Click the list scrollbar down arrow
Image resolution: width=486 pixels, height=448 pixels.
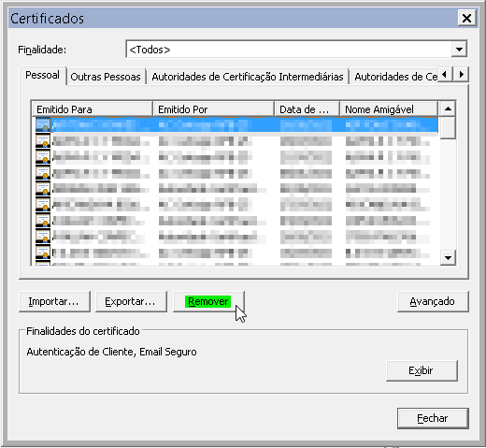448,258
